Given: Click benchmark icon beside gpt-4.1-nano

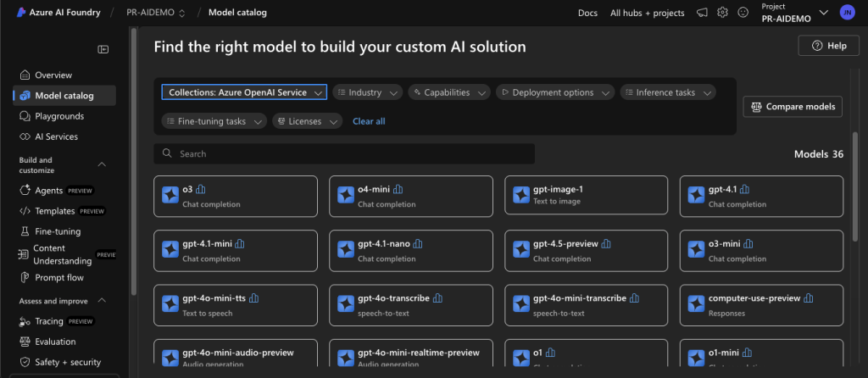Looking at the screenshot, I should click(x=418, y=243).
